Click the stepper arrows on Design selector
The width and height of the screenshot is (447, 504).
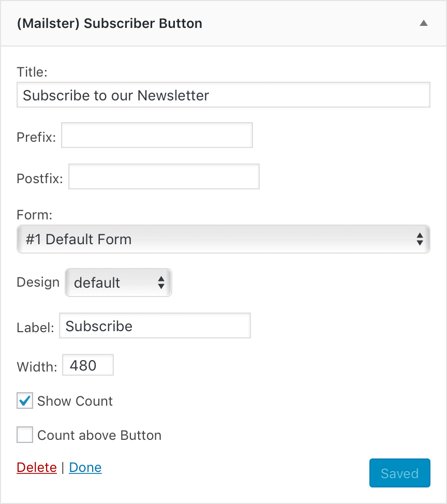(161, 283)
